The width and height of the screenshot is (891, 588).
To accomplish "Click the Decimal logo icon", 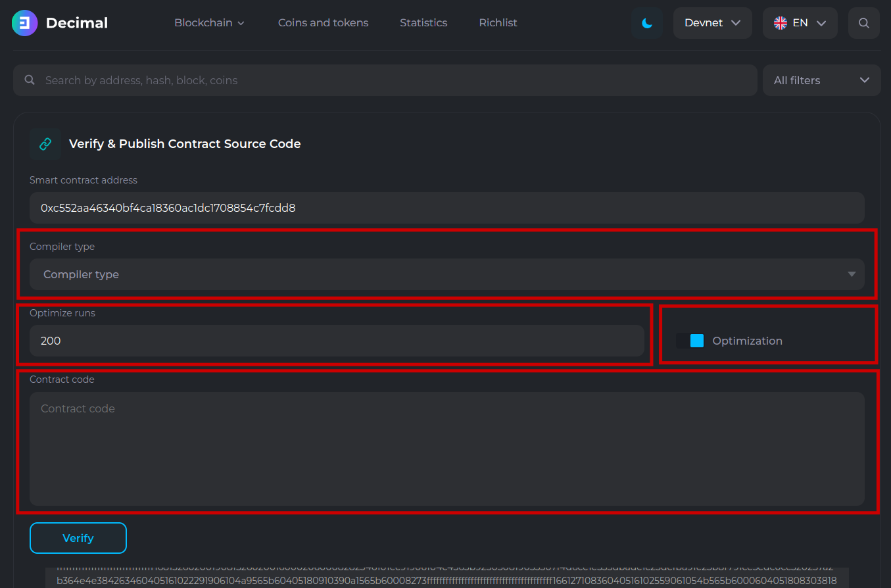I will pyautogui.click(x=25, y=23).
